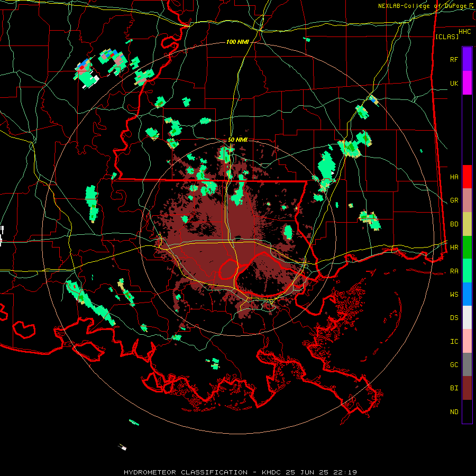Click the [CLAS] label above the legend
This screenshot has height=476, width=476.
coord(447,36)
